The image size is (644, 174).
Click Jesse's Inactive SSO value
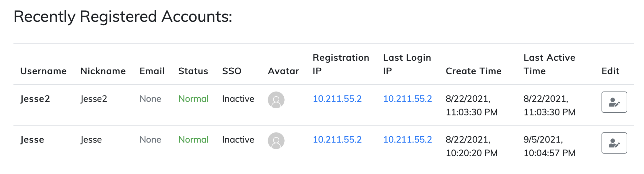point(238,140)
